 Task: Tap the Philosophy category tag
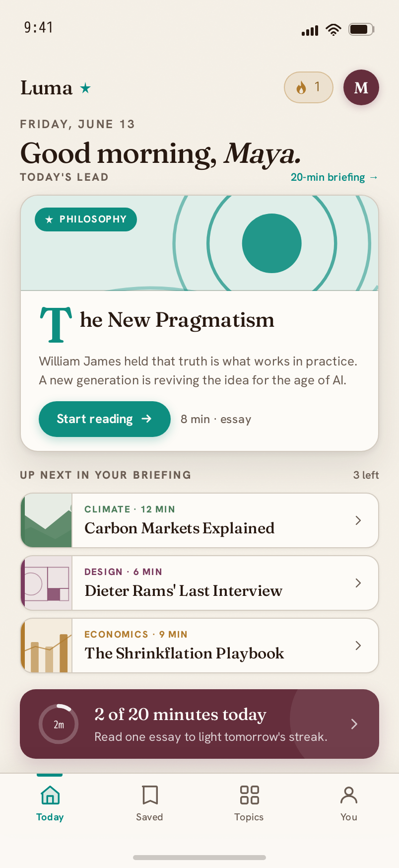pos(86,219)
